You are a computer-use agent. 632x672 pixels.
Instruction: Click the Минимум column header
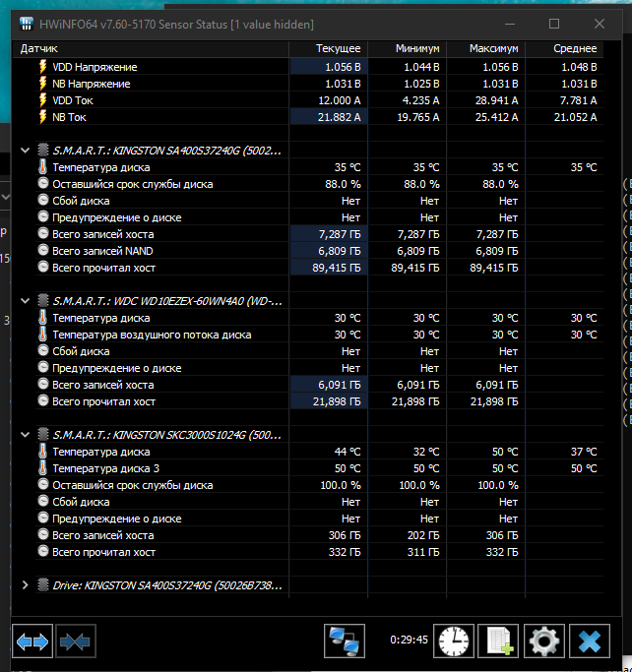pos(408,48)
